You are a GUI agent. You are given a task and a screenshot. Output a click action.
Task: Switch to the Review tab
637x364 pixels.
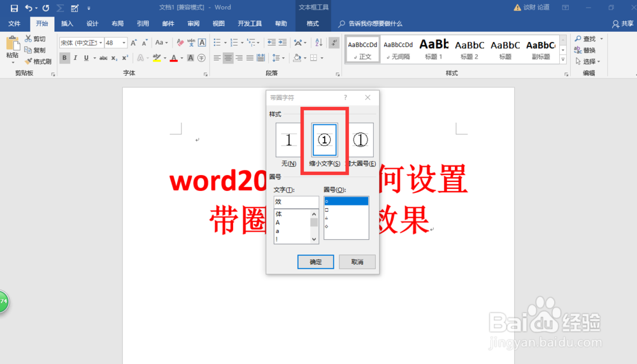click(194, 24)
